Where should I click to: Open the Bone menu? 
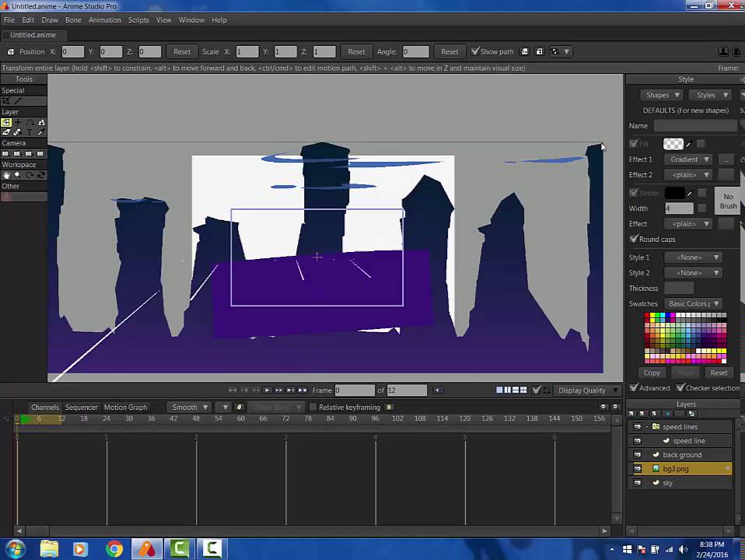73,20
